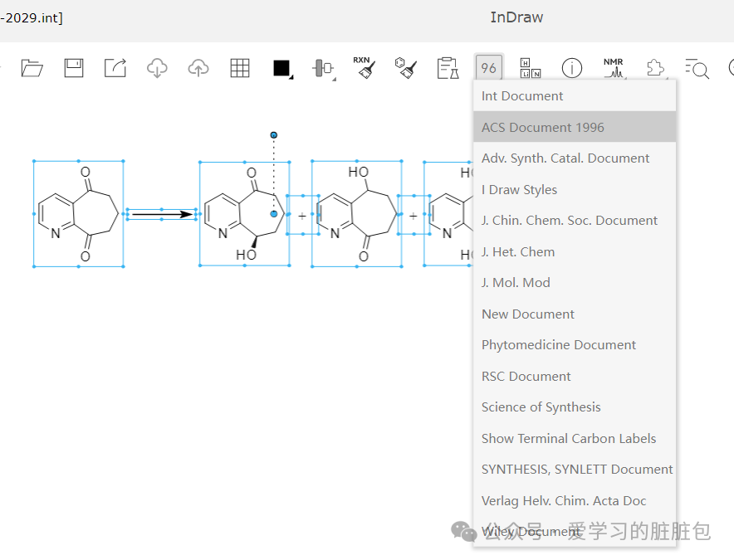Viewport: 734px width, 560px height.
Task: Click the save floppy disk icon
Action: tap(74, 68)
